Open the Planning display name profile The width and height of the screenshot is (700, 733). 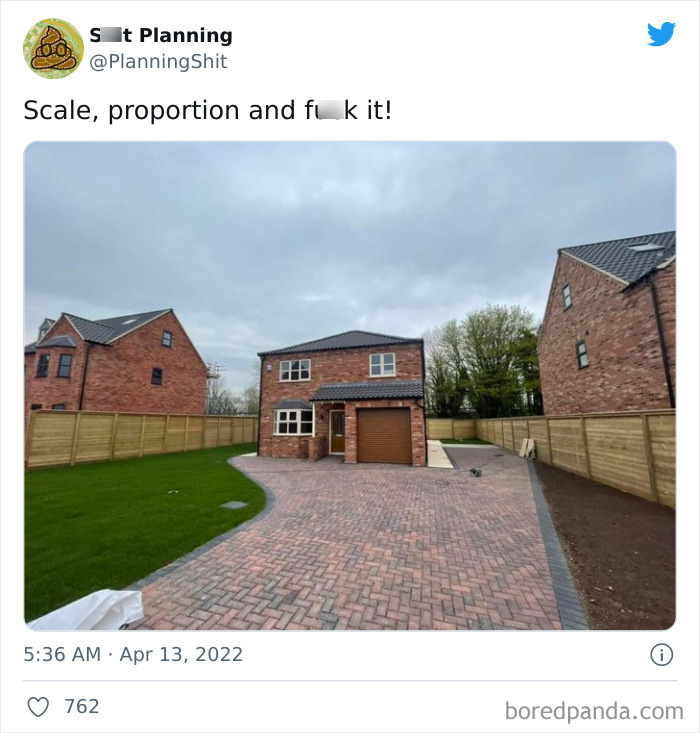161,35
